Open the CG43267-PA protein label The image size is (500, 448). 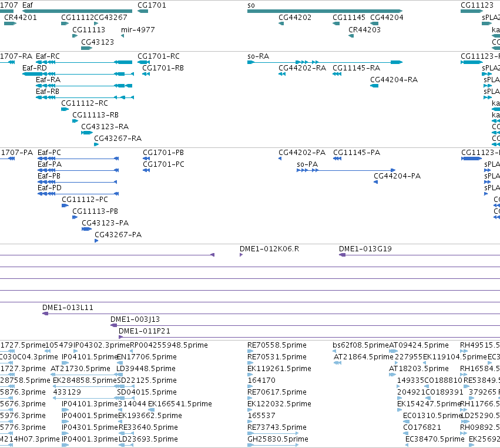pyautogui.click(x=118, y=235)
